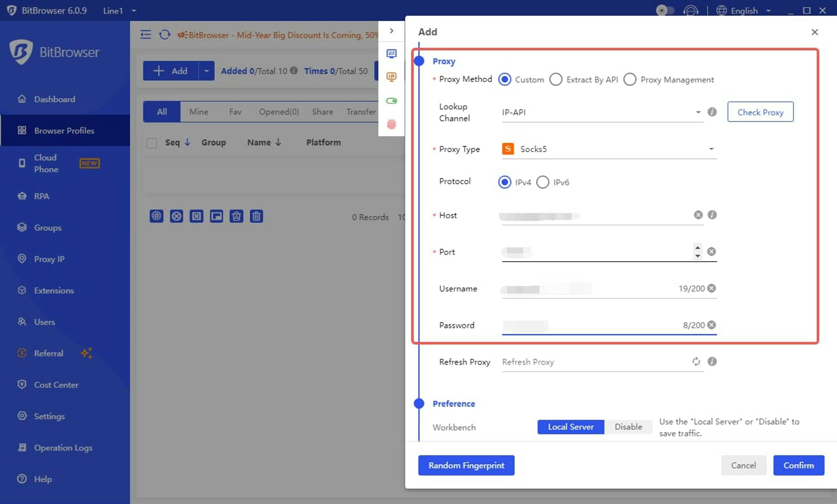This screenshot has height=504, width=837.
Task: Click the fingerprint icon in side strip
Action: click(x=391, y=124)
